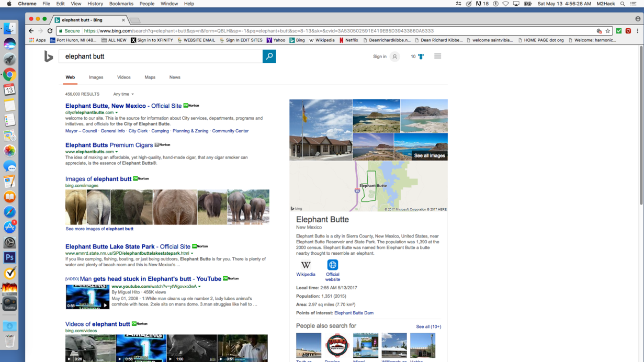Screen dimensions: 644x362
Task: Go back with the browser back arrow
Action: pyautogui.click(x=31, y=31)
